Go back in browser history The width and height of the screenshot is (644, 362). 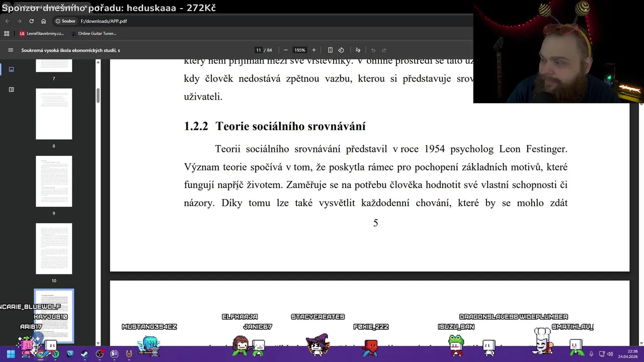pos(7,21)
